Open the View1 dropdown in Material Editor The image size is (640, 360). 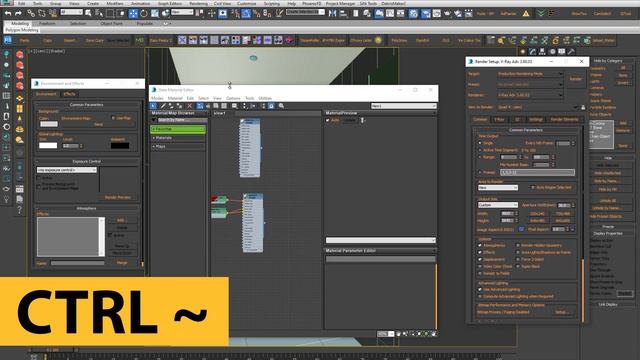pos(403,106)
